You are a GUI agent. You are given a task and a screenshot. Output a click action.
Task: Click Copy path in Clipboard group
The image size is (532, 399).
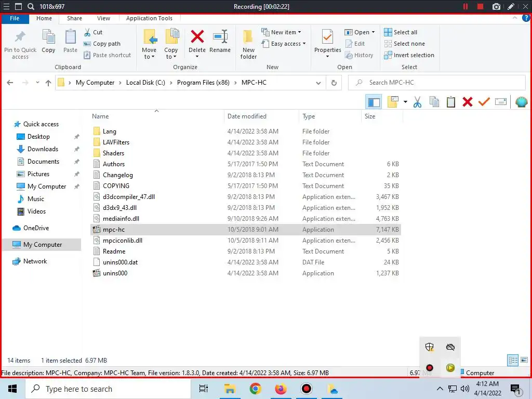[x=102, y=44]
